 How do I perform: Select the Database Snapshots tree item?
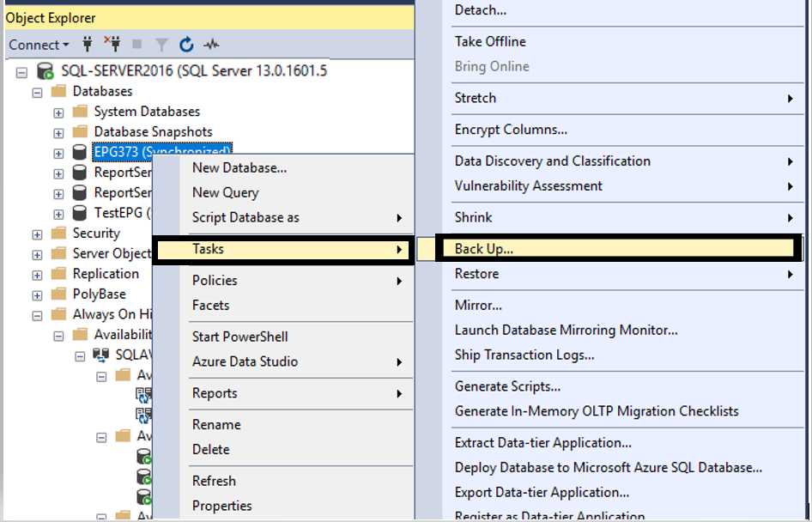(x=153, y=131)
